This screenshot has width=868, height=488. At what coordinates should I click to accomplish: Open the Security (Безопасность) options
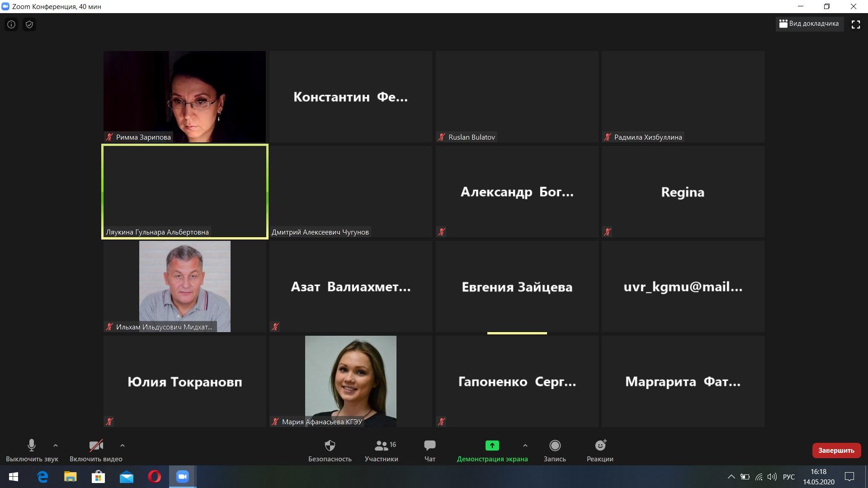[x=330, y=450]
